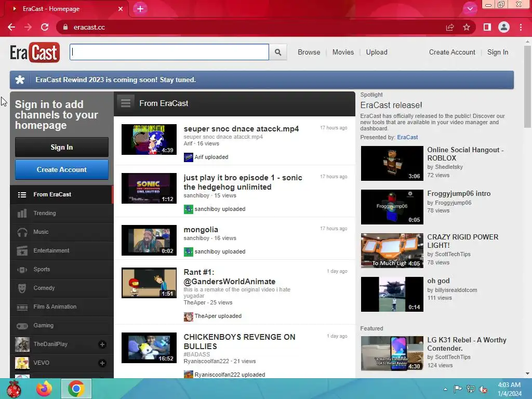The height and width of the screenshot is (399, 532).
Task: Select the Comedy mask icon
Action: 22,288
